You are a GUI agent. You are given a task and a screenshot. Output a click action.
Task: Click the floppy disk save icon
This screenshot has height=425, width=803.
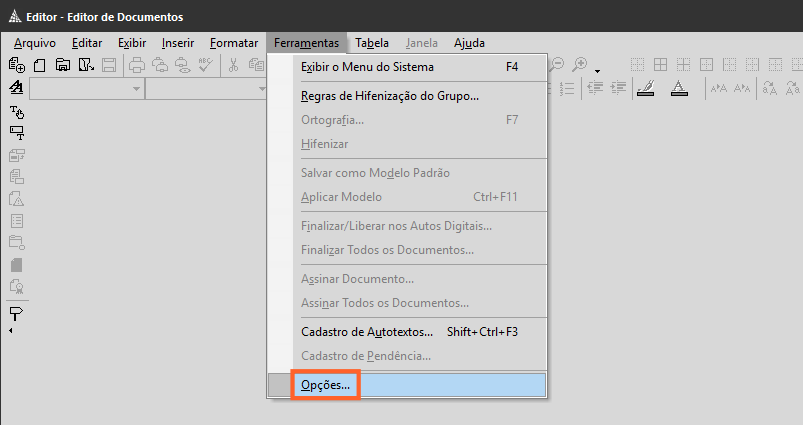tap(109, 65)
